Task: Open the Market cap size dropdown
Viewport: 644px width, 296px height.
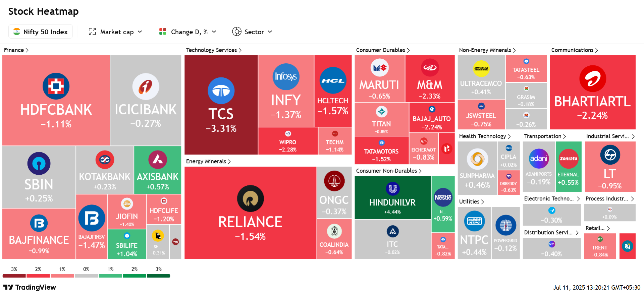Action: [115, 32]
